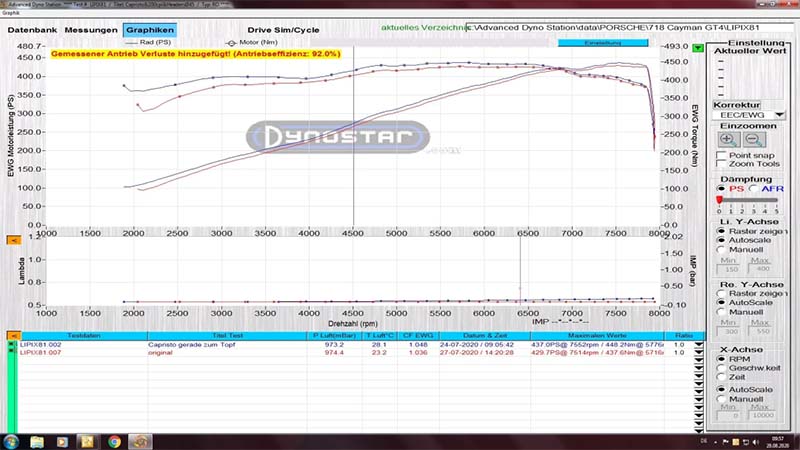The width and height of the screenshot is (800, 450).
Task: Expand arrow for LIPIX81.007 row
Action: [x=700, y=353]
